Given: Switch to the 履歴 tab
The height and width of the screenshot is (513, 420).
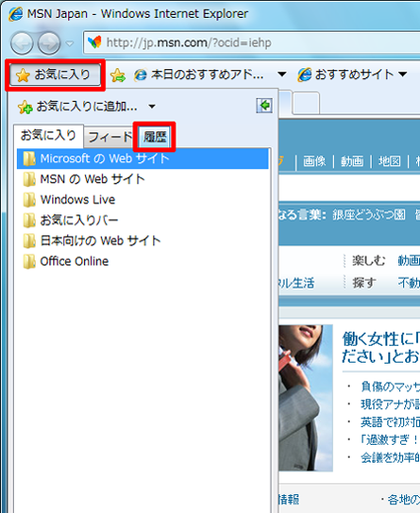Looking at the screenshot, I should tap(155, 136).
